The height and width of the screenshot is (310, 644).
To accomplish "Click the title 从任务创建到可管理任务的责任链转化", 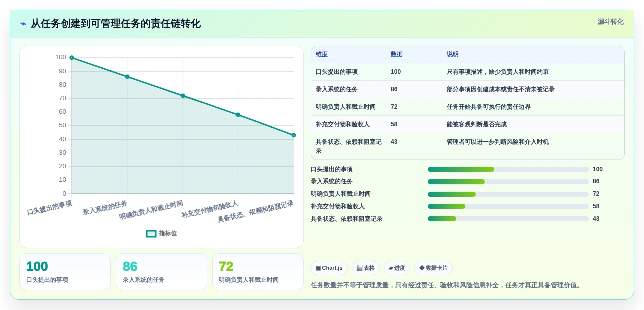I will point(116,24).
